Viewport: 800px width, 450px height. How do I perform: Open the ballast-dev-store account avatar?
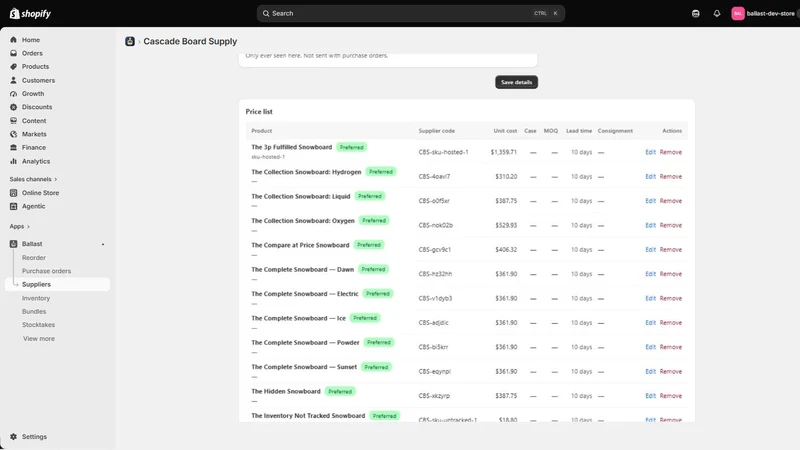pyautogui.click(x=738, y=13)
